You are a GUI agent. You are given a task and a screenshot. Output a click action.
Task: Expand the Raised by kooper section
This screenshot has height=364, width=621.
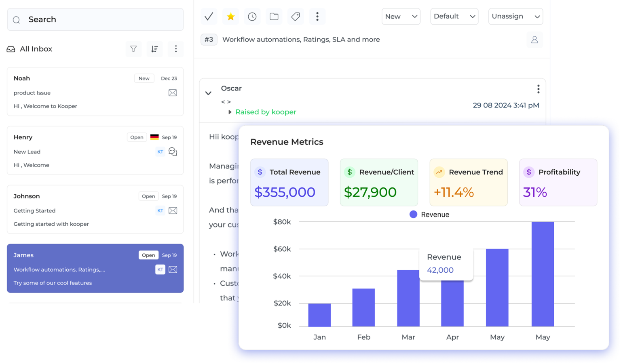tap(230, 112)
